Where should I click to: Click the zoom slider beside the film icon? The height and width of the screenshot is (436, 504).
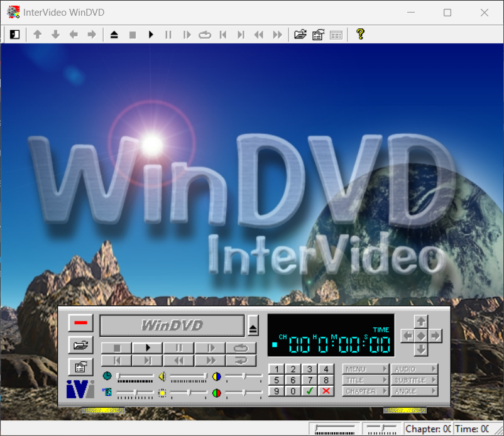coord(135,393)
